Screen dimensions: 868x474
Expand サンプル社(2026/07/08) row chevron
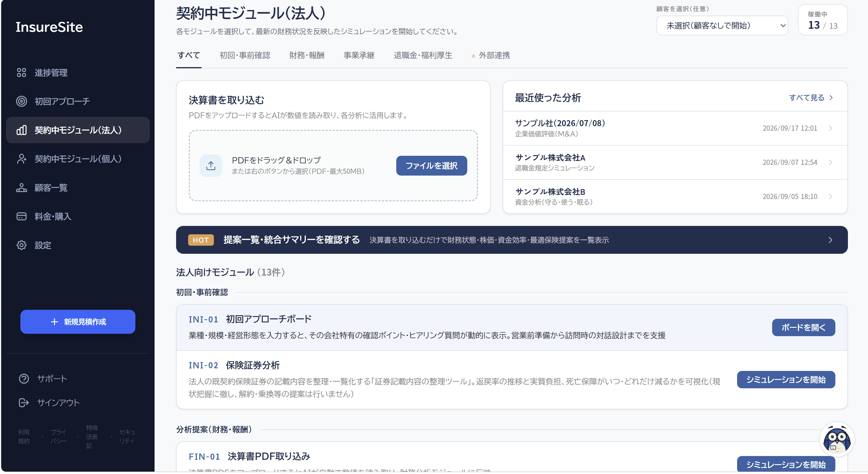(x=830, y=128)
